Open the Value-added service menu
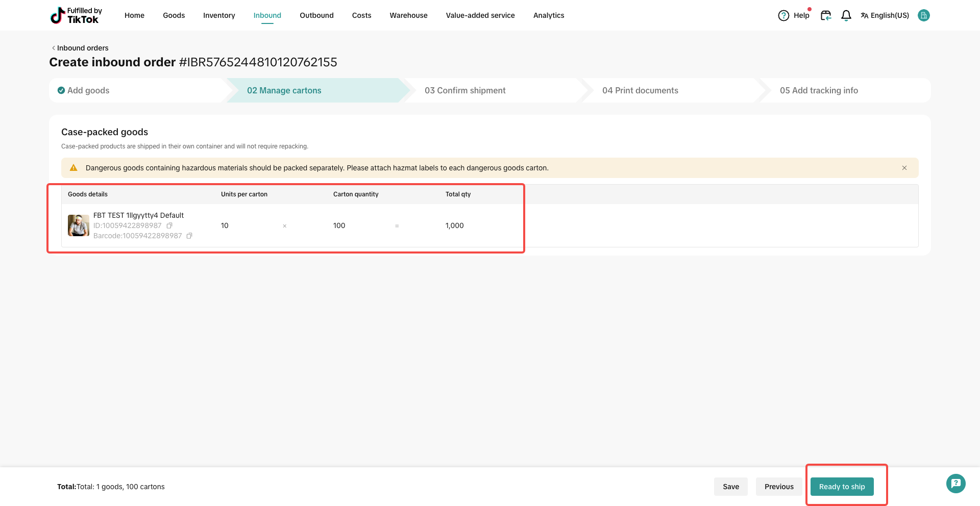The width and height of the screenshot is (980, 506). click(480, 15)
